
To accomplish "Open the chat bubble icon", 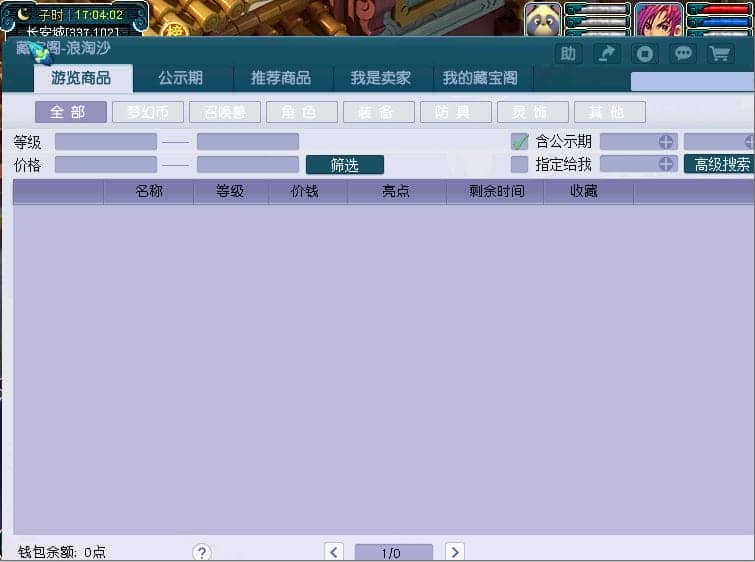I will (x=683, y=54).
